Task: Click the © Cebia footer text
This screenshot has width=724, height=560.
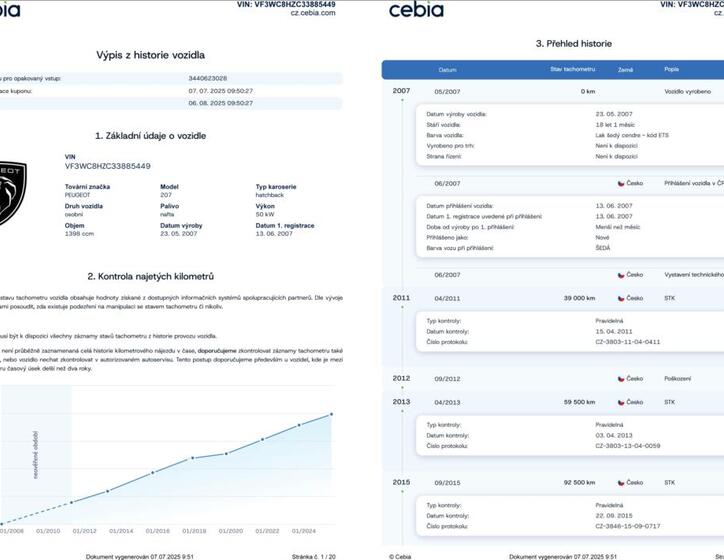Action: pos(400,557)
